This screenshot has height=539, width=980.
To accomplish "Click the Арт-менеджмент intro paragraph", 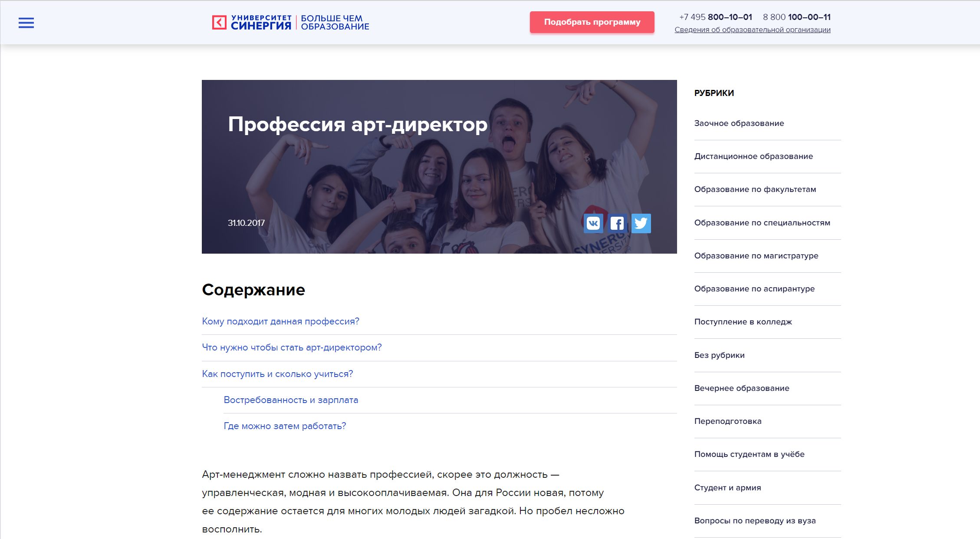I will point(413,502).
